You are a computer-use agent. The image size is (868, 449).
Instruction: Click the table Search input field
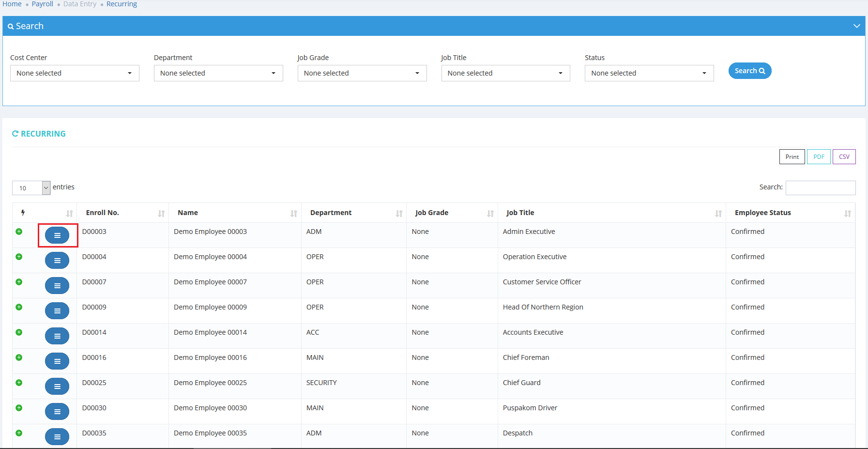820,187
